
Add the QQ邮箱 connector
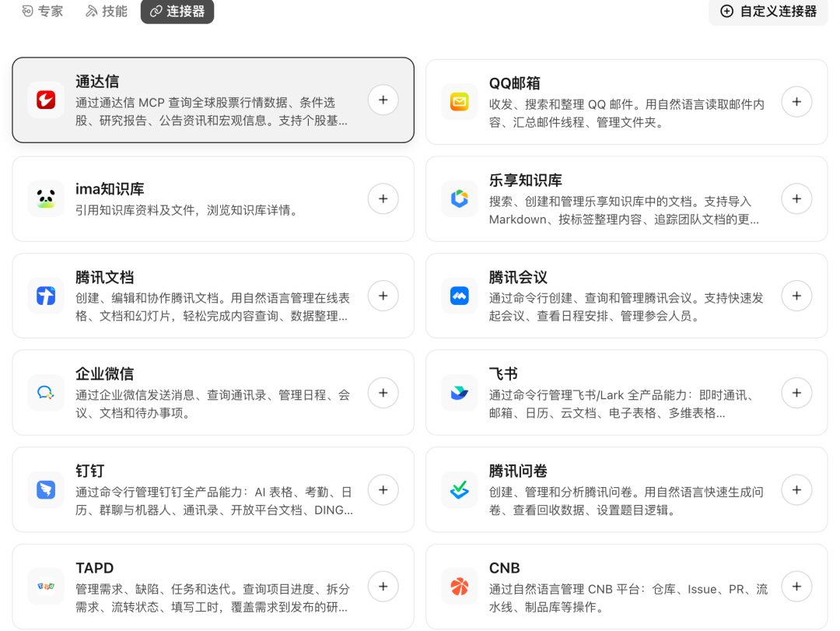click(x=796, y=102)
